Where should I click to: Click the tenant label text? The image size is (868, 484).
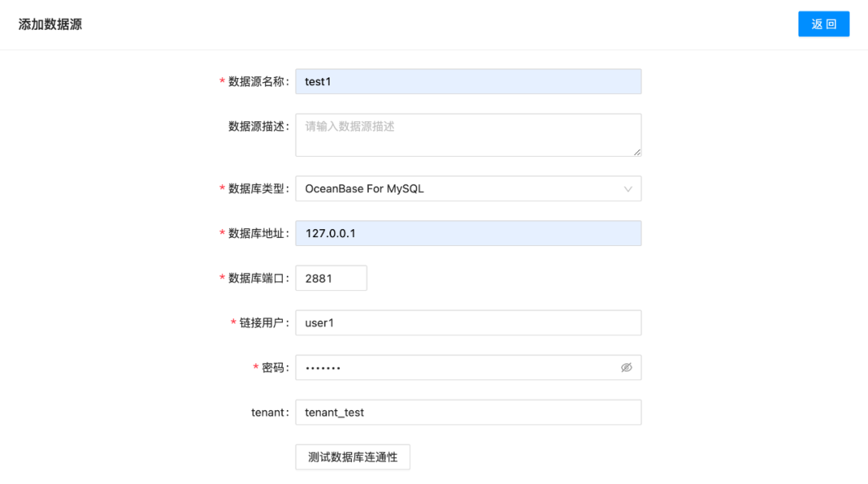268,412
